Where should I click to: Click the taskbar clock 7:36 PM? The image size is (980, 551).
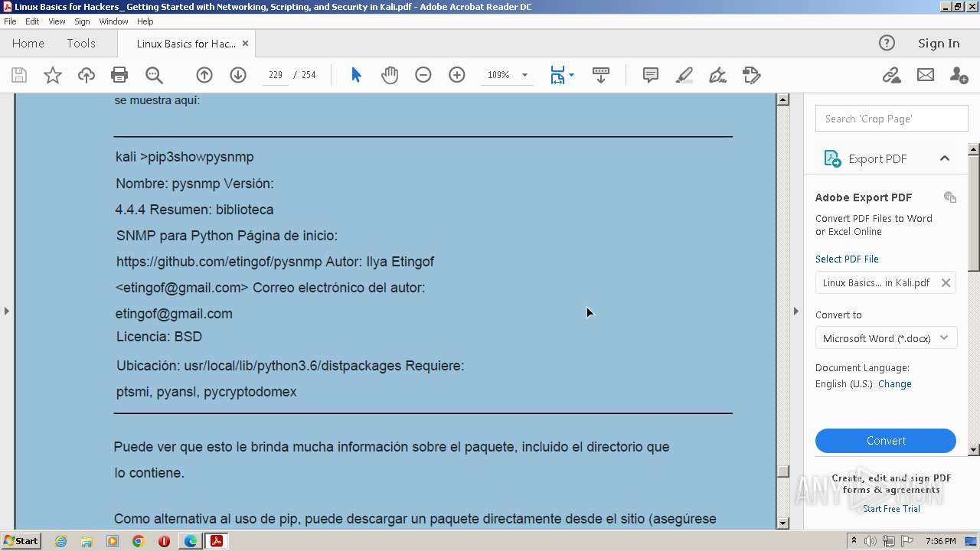tap(940, 541)
